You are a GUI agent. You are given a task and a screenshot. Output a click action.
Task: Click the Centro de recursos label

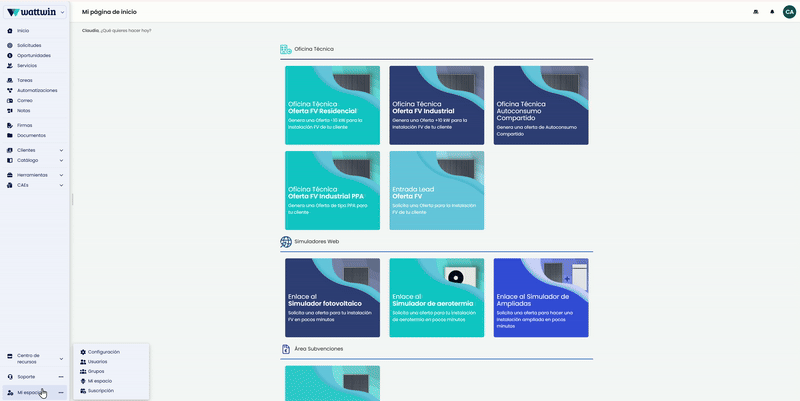click(28, 359)
